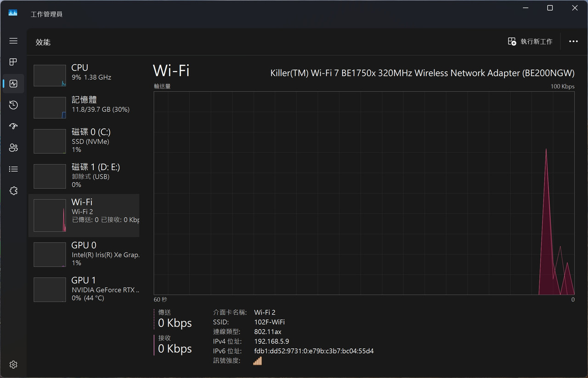Open the three-dot more options menu
Image resolution: width=588 pixels, height=378 pixels.
pos(573,41)
